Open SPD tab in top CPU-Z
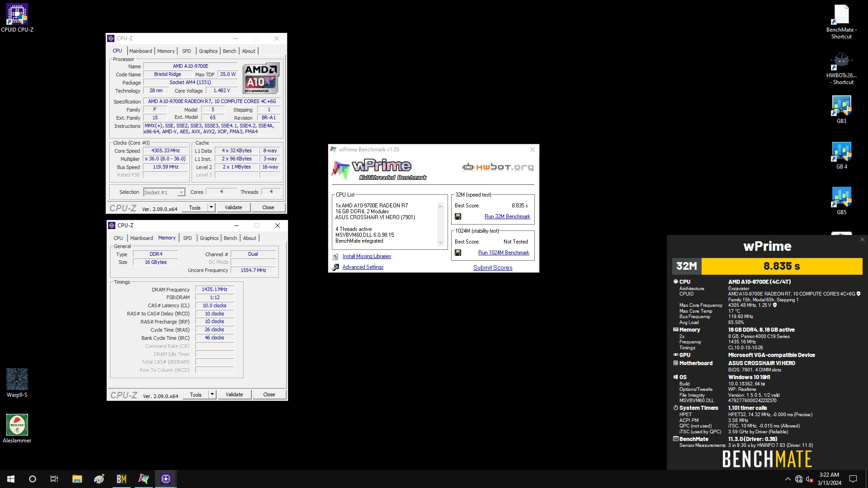The image size is (868, 488). (x=187, y=51)
